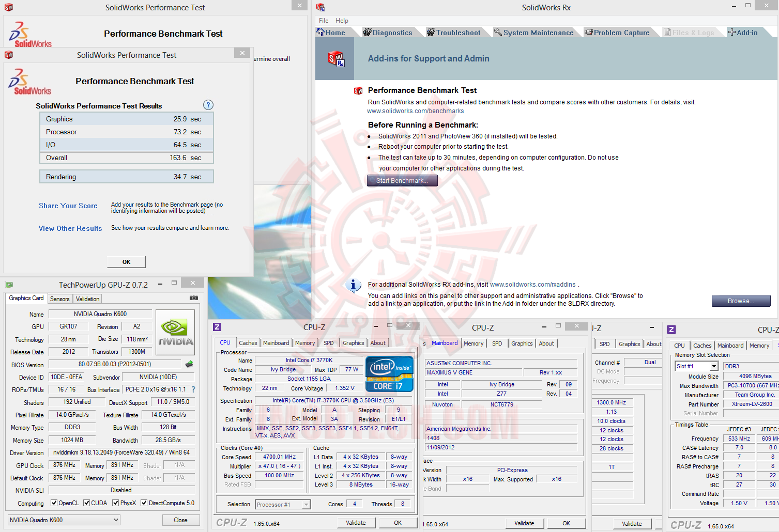Switch to the Sensors tab in GPU-Z
The height and width of the screenshot is (532, 779).
59,299
